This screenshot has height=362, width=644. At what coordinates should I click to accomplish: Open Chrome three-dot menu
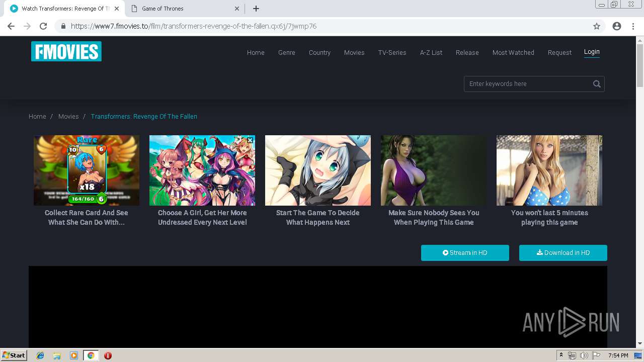[633, 26]
